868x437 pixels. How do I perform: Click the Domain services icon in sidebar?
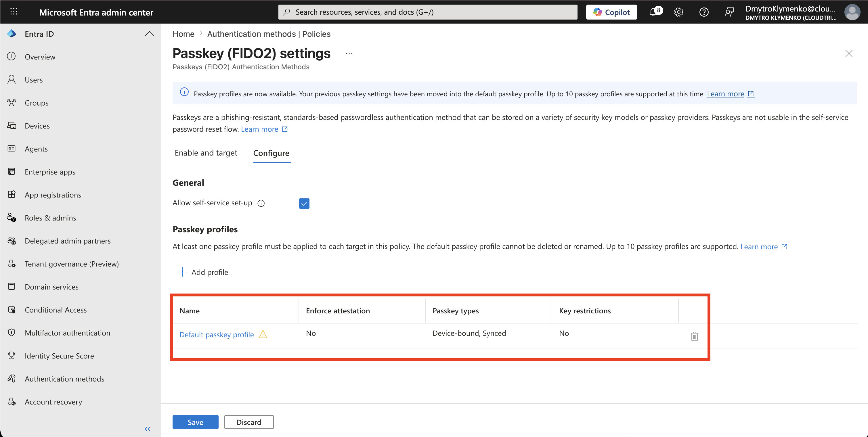pos(12,286)
